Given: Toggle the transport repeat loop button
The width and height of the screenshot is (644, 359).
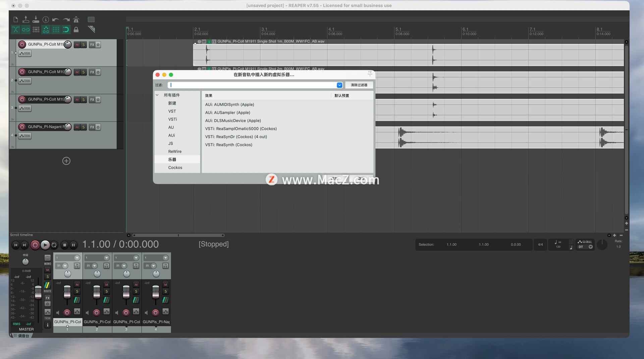Looking at the screenshot, I should pyautogui.click(x=54, y=245).
